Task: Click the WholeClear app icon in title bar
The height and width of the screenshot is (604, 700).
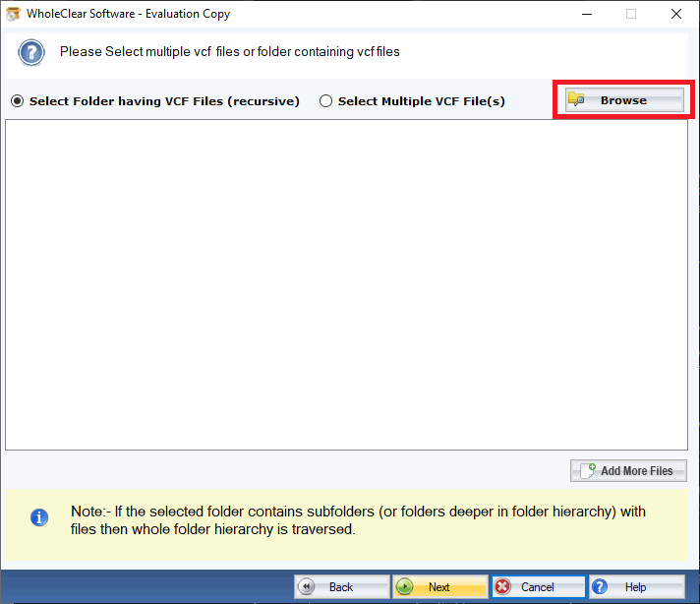Action: (13, 14)
